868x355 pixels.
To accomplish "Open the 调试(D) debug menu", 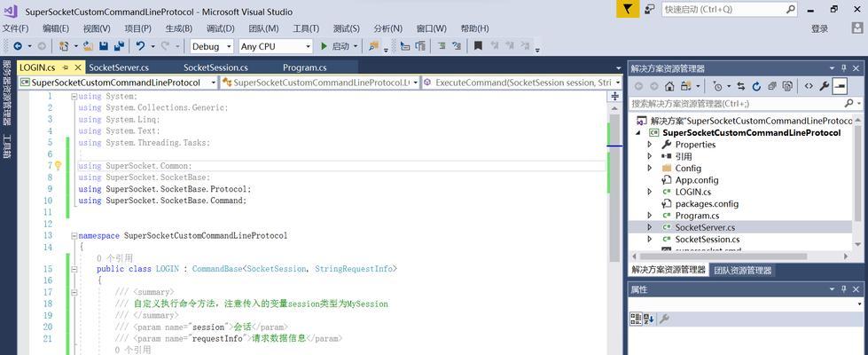I will click(x=220, y=28).
